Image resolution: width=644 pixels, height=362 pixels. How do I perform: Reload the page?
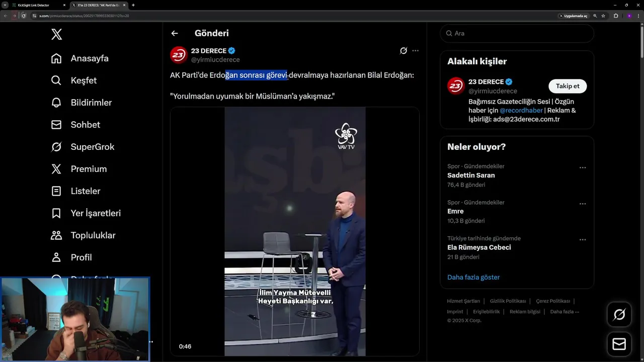tap(24, 16)
